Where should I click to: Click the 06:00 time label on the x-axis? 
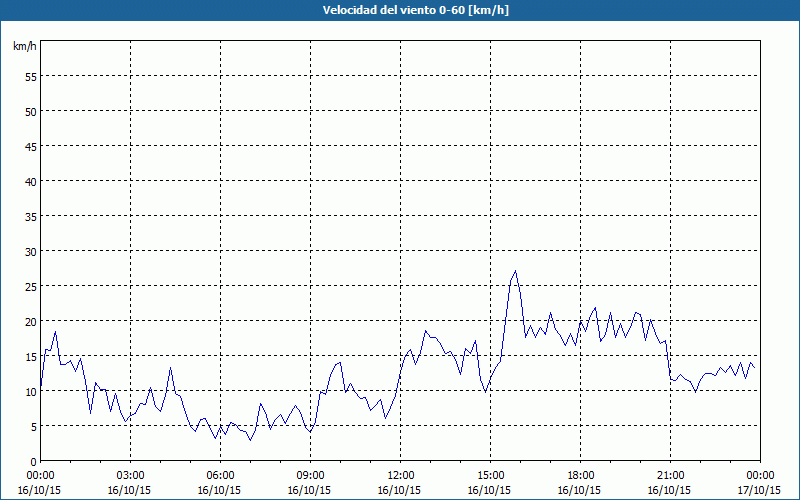point(221,475)
